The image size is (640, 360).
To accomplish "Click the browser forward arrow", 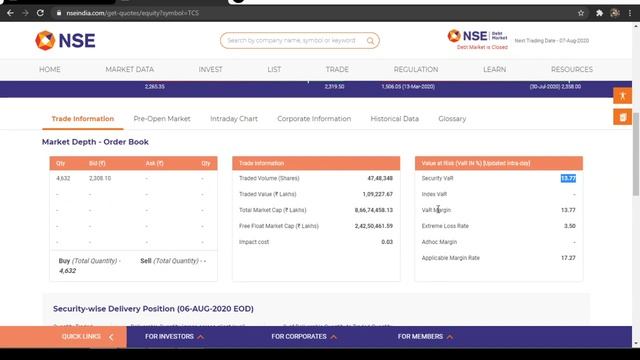I will point(25,13).
